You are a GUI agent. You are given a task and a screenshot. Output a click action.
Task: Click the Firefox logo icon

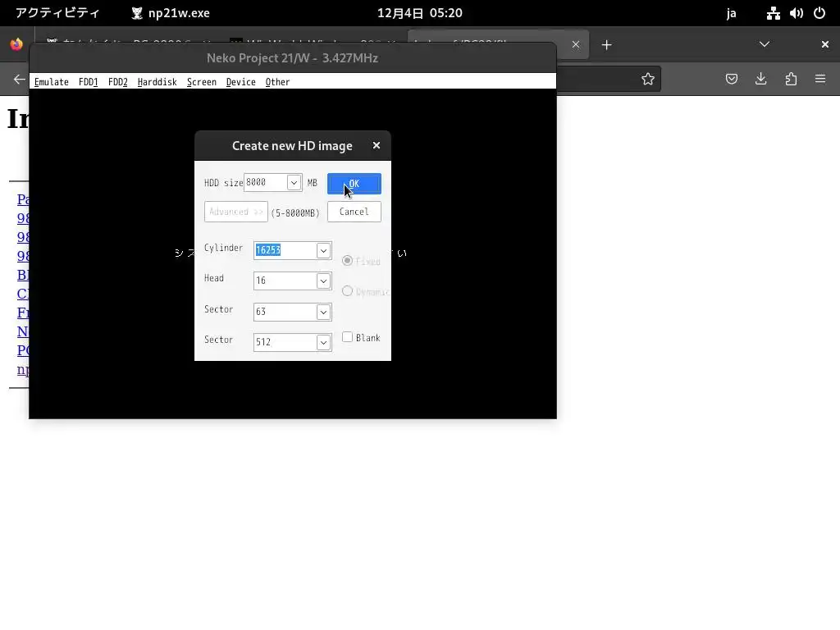pos(16,44)
